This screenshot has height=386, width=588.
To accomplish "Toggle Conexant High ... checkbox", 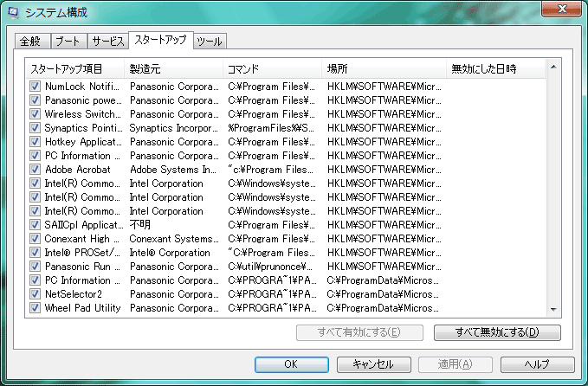I will coord(35,239).
